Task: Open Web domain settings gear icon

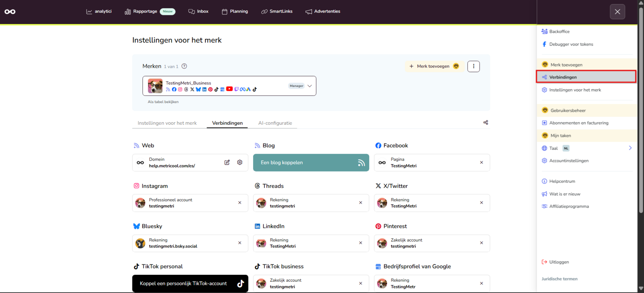Action: pos(240,163)
